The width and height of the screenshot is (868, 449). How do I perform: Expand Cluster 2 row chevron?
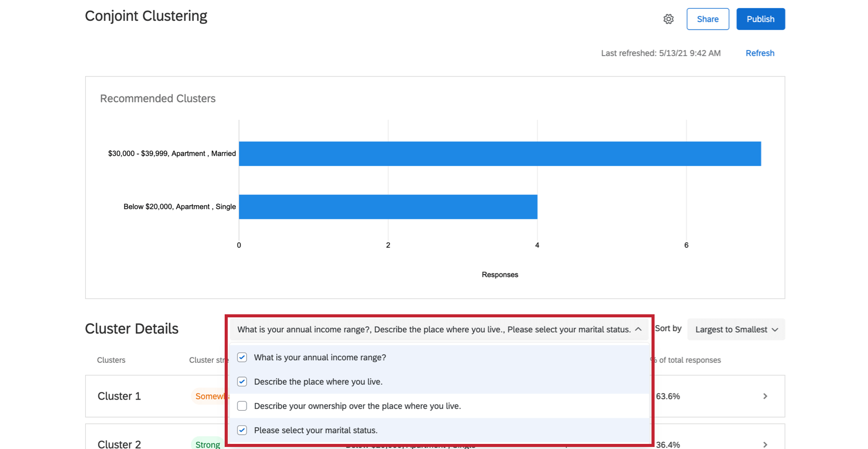(x=765, y=444)
